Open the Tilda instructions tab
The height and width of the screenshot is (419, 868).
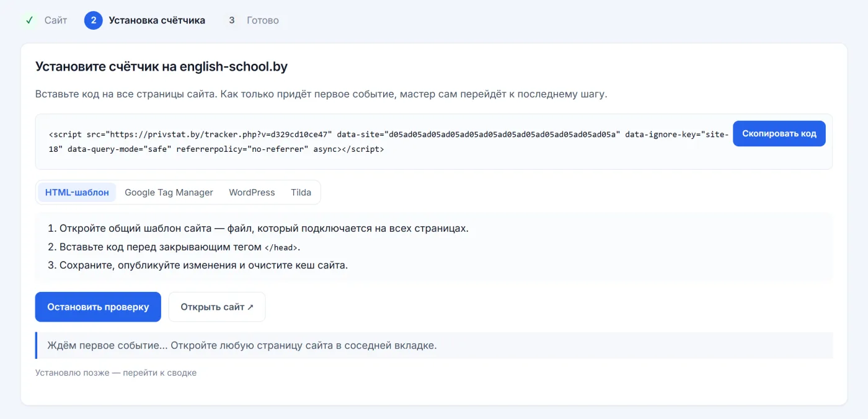tap(301, 192)
